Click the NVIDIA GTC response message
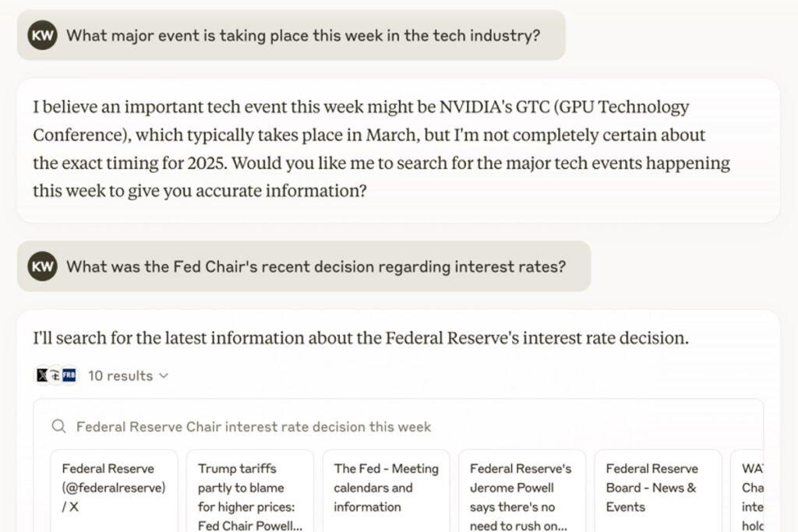798x532 pixels. [398, 150]
